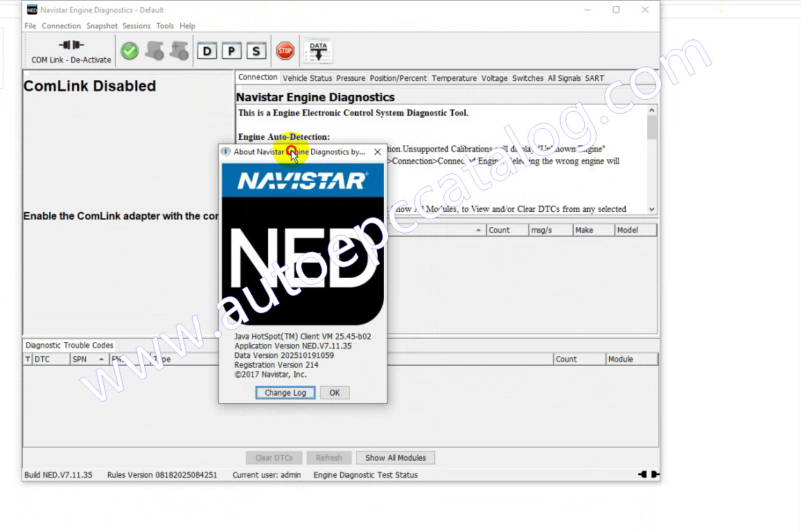
Task: Click the Show All Modules button
Action: click(396, 458)
